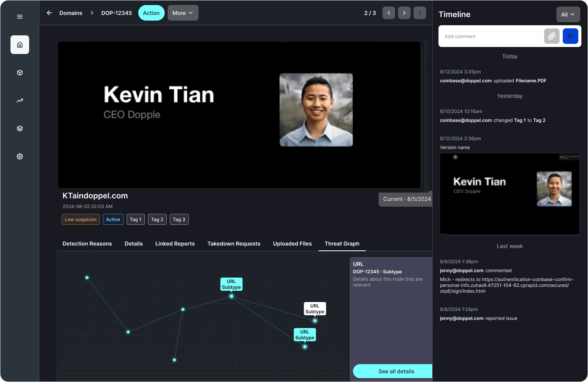Select the stacked layers icon in sidebar
The image size is (588, 382).
pos(20,128)
